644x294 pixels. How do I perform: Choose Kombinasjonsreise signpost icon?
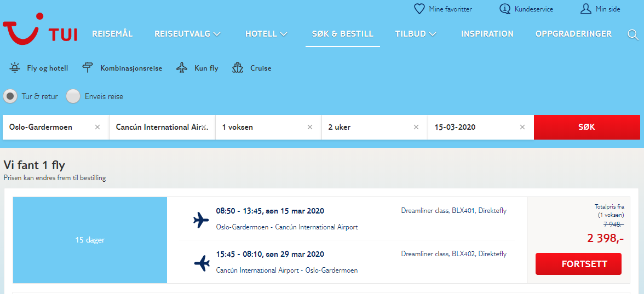point(88,68)
